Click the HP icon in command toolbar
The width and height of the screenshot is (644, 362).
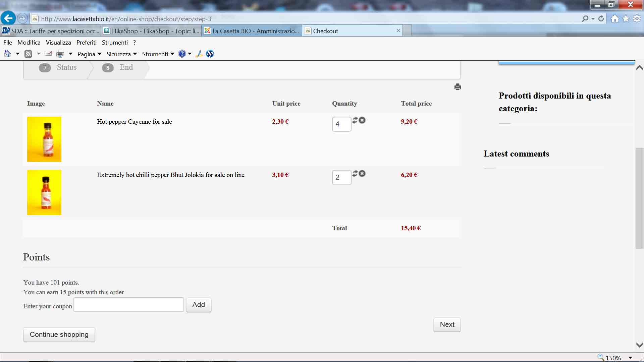point(210,54)
